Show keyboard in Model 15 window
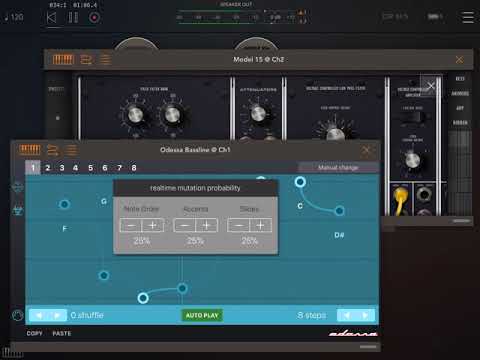This screenshot has width=480, height=360. (x=63, y=60)
